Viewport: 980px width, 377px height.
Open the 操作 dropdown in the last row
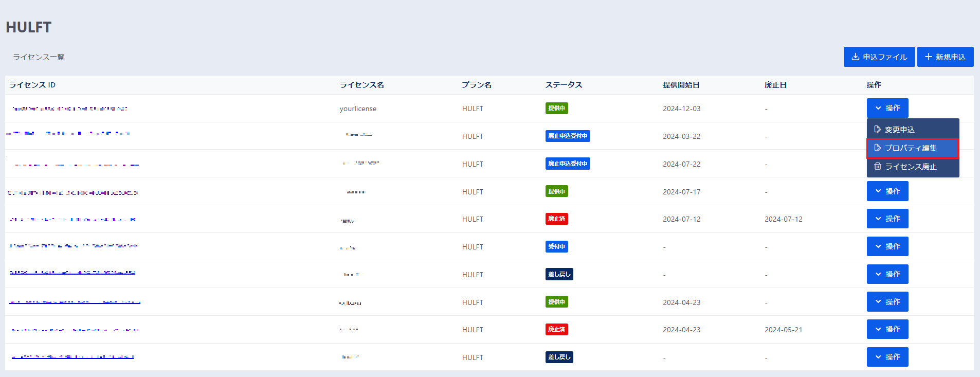(x=887, y=357)
